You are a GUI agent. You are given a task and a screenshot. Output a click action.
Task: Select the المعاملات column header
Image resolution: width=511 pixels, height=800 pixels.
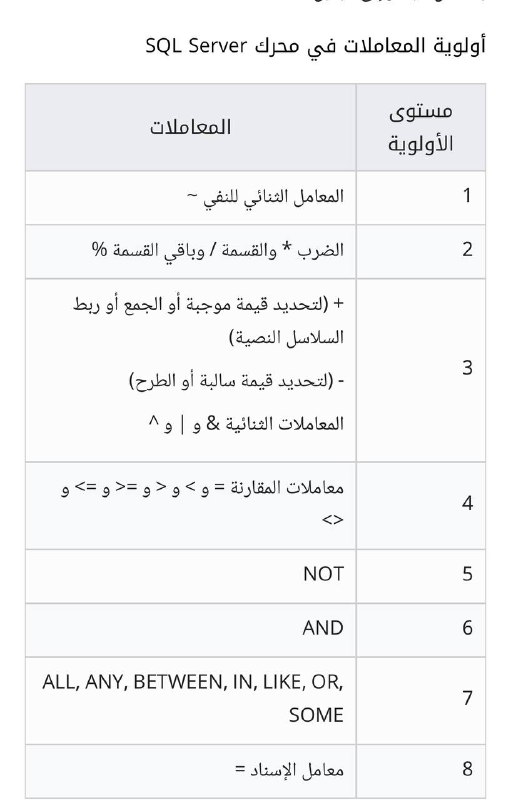pos(190,127)
